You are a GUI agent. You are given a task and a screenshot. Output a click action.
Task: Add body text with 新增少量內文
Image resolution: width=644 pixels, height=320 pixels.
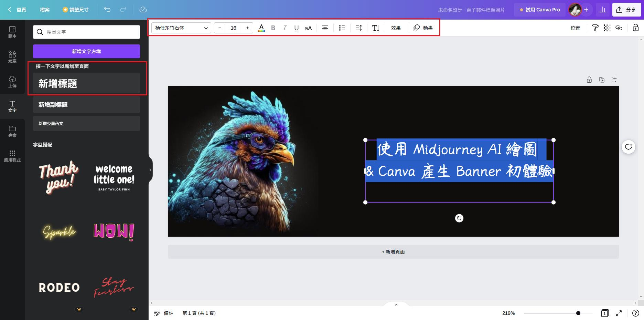pyautogui.click(x=86, y=123)
